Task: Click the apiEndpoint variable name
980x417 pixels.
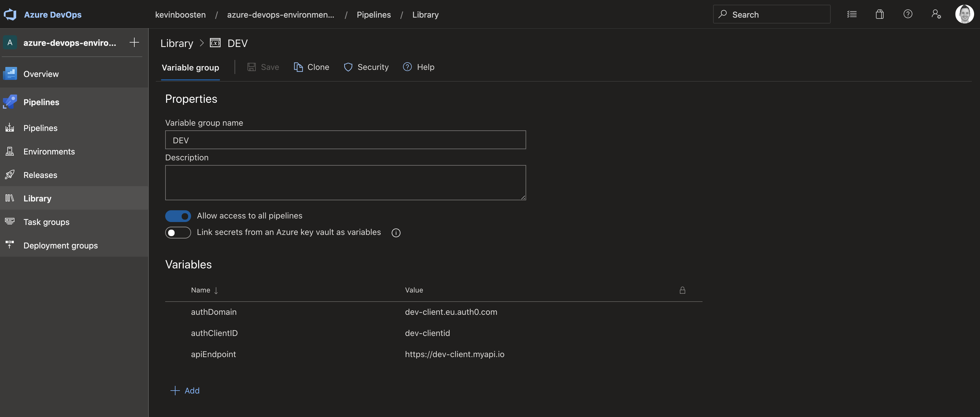Action: pos(213,354)
